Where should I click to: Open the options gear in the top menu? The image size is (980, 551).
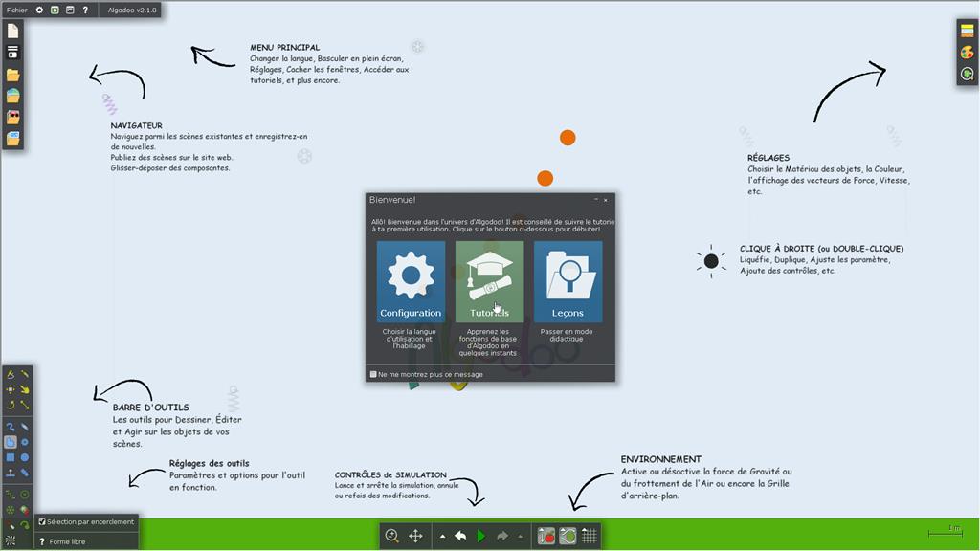39,10
